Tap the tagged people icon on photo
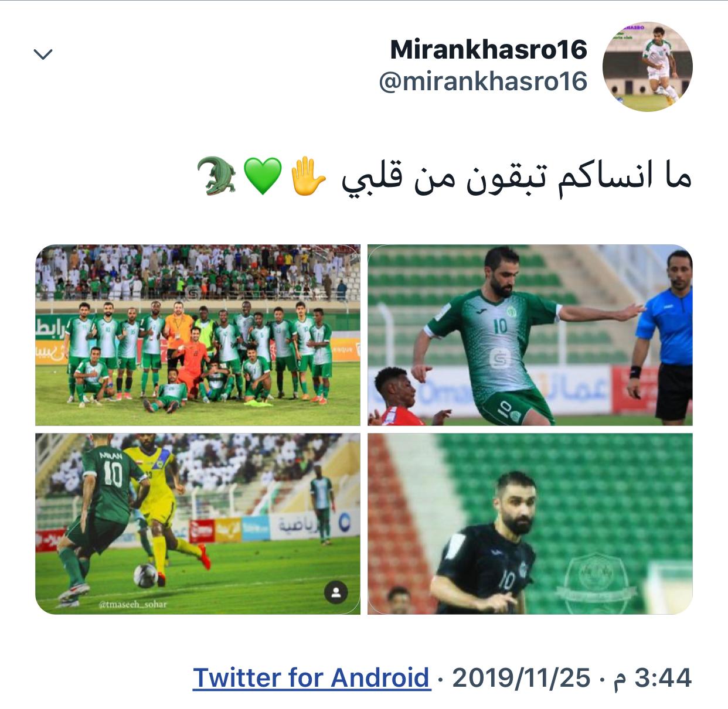This screenshot has width=728, height=709. 336,592
